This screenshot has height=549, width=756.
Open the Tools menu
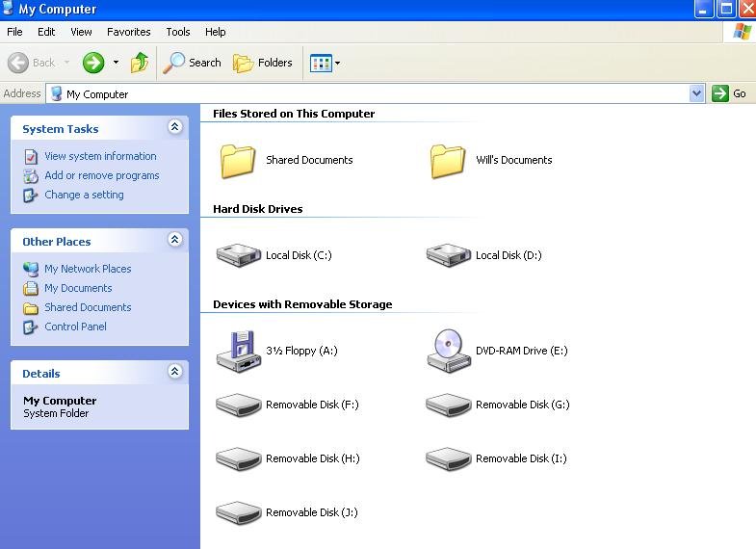(178, 32)
